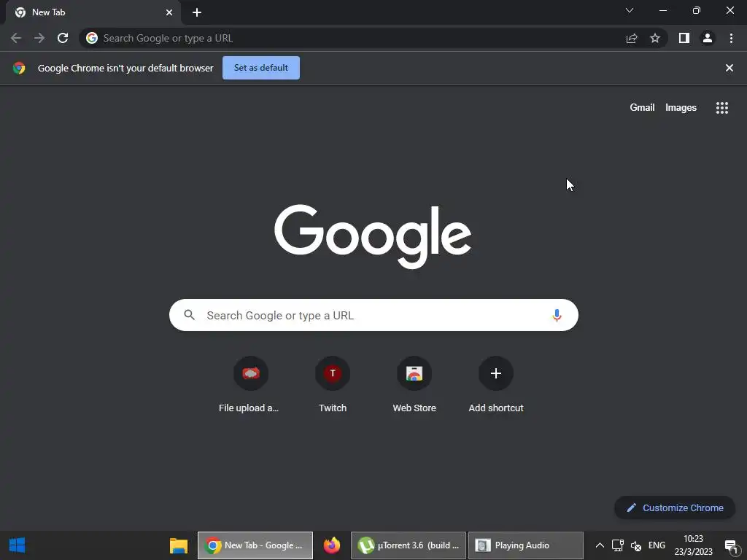Select the New Tab tab
This screenshot has height=560, width=747.
[x=93, y=12]
